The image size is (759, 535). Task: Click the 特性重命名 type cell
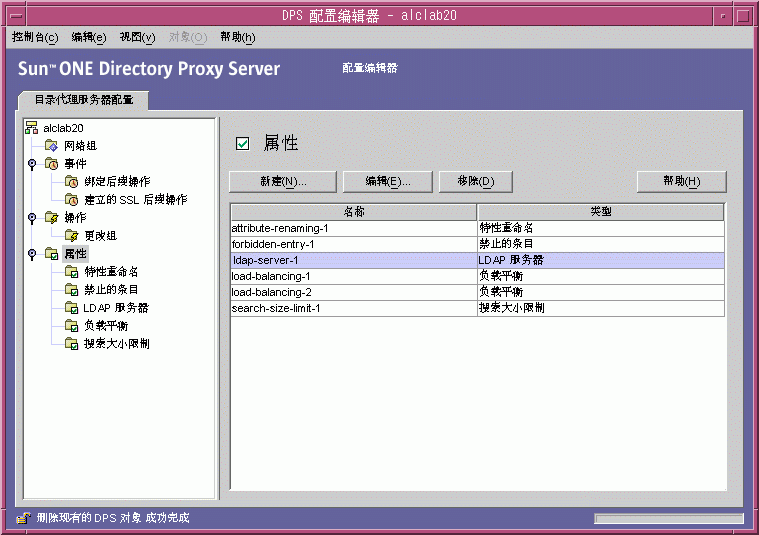coord(601,228)
